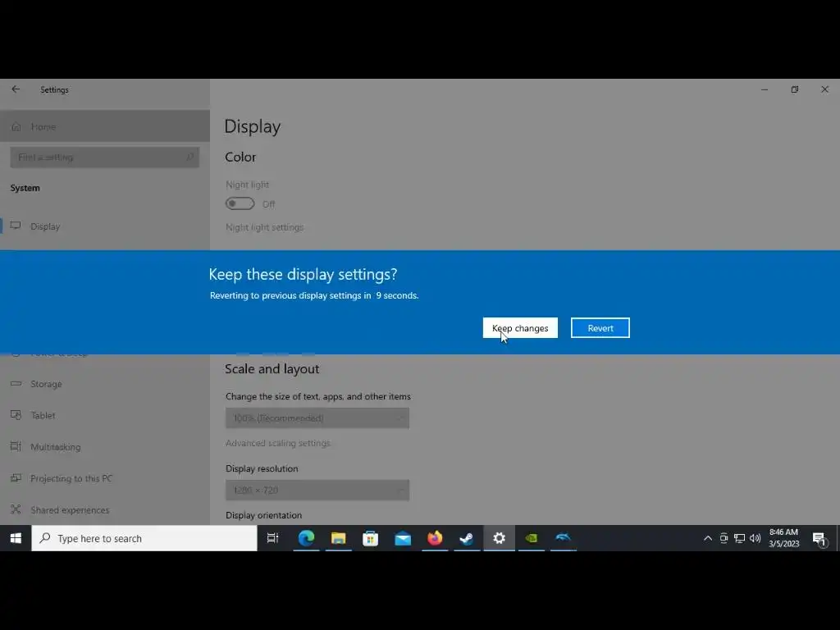The image size is (840, 630).
Task: Click the Settings gear on the taskbar
Action: pos(500,538)
